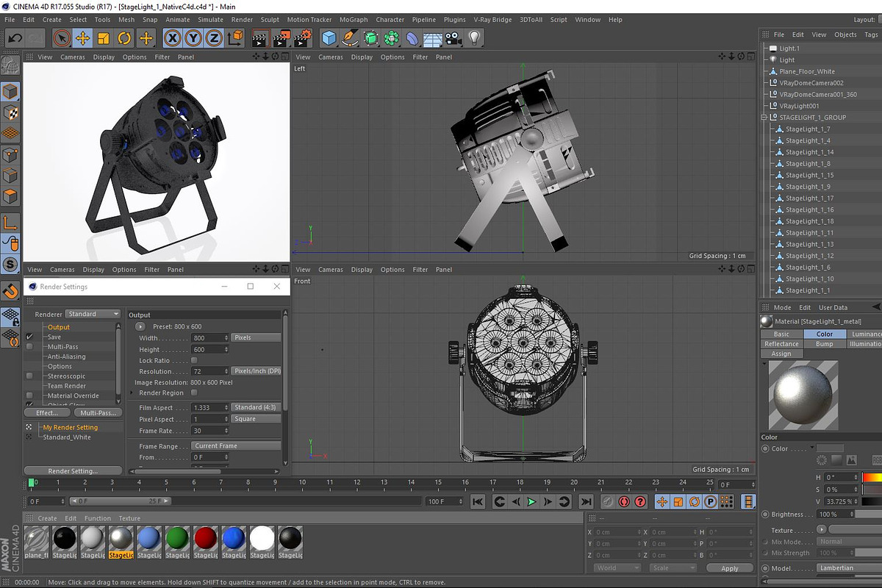Enable Multi-Pass checkbox in Render Settings
This screenshot has height=588, width=882.
(x=29, y=346)
